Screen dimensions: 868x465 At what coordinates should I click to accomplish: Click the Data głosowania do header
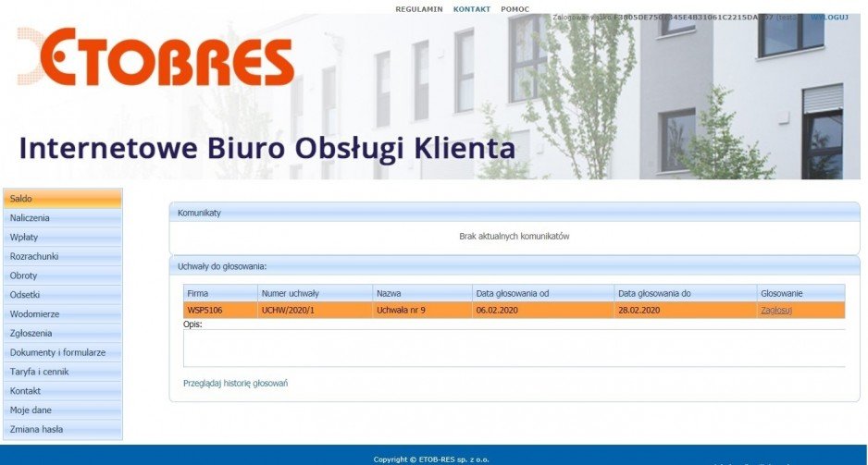pyautogui.click(x=686, y=293)
